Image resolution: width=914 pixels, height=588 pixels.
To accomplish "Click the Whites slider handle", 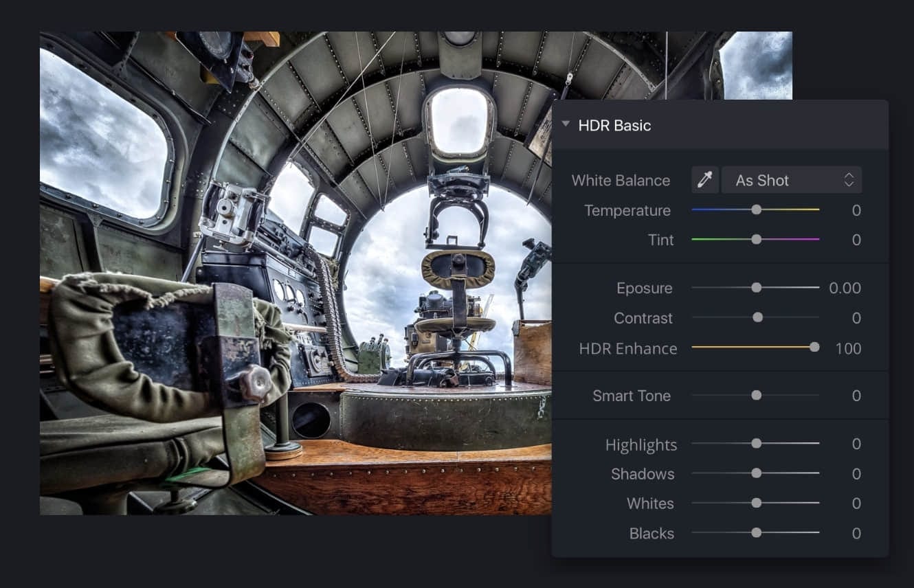I will pos(756,503).
